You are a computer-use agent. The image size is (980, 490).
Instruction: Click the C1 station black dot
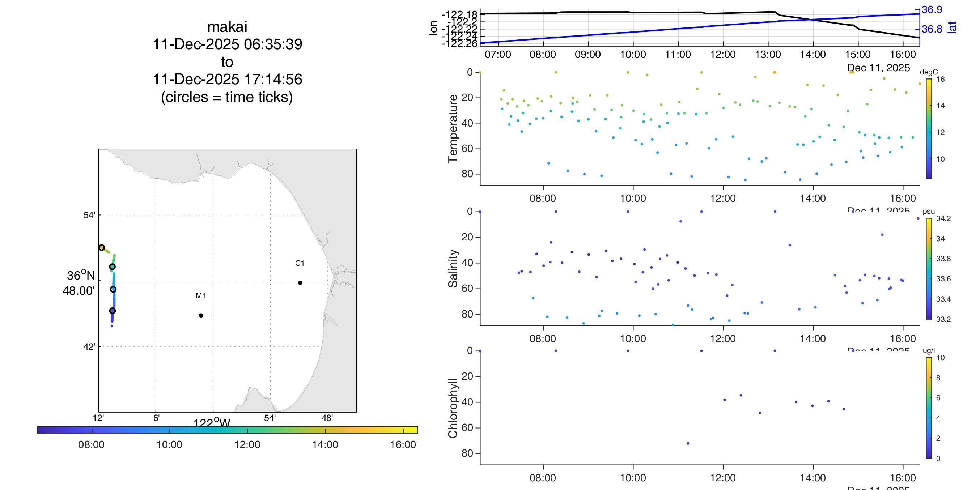pyautogui.click(x=300, y=283)
